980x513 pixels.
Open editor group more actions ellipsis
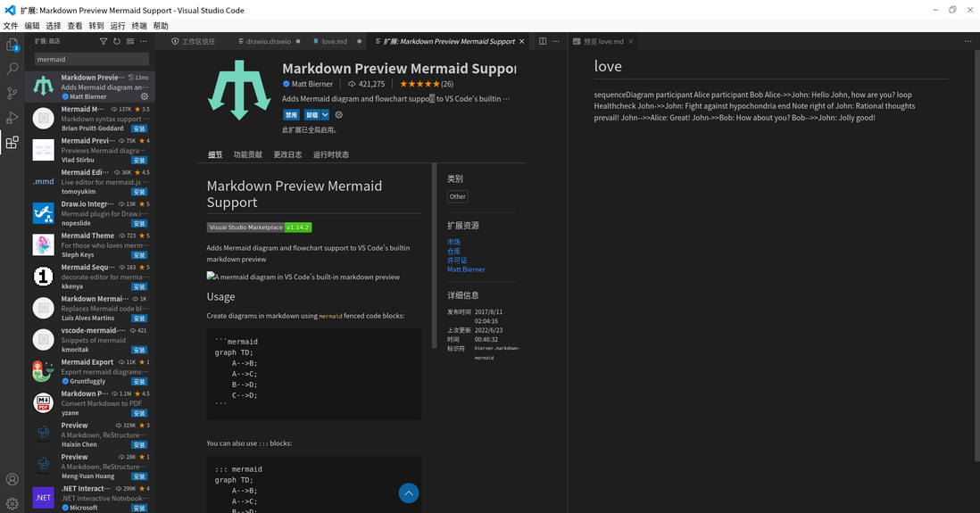[x=556, y=41]
